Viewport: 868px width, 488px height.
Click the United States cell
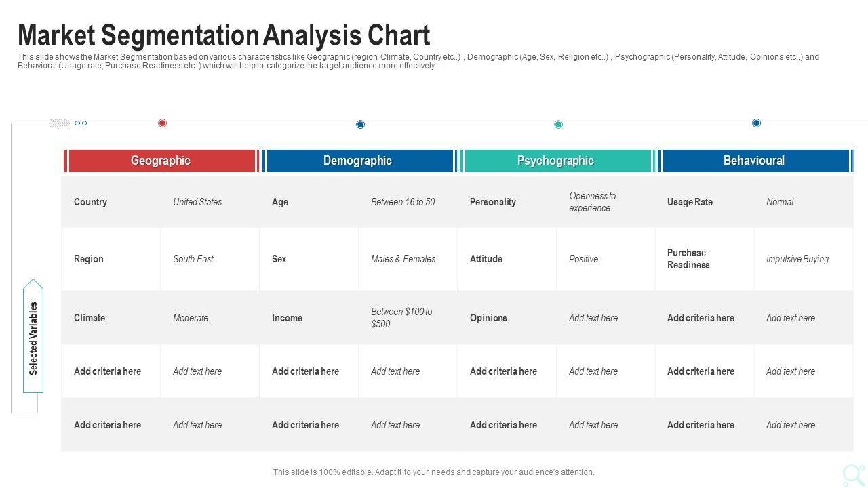click(197, 202)
